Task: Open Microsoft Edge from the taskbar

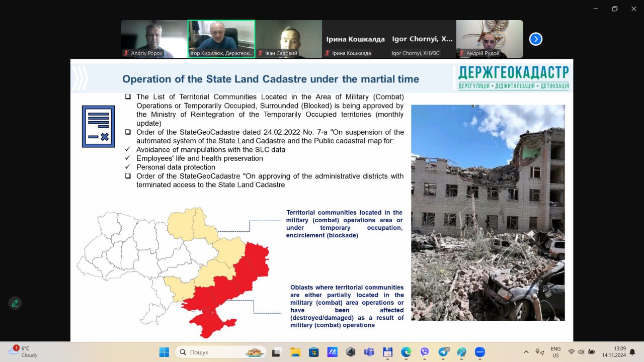Action: [406, 352]
